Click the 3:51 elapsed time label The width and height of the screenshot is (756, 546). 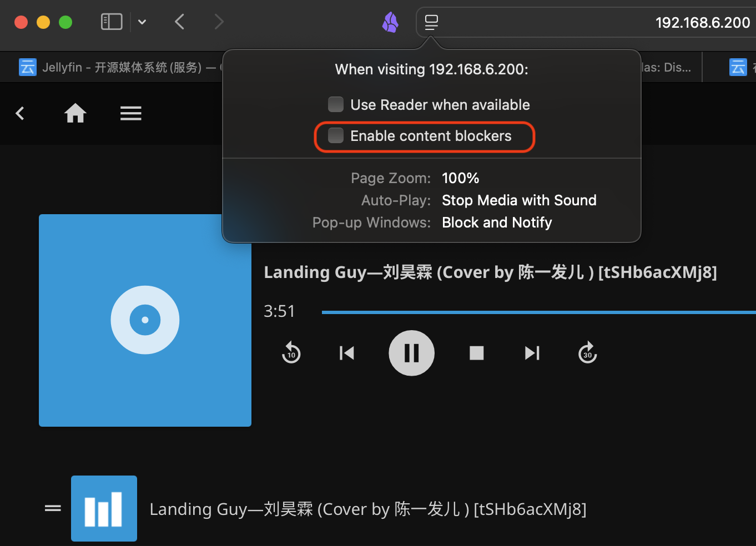[279, 311]
